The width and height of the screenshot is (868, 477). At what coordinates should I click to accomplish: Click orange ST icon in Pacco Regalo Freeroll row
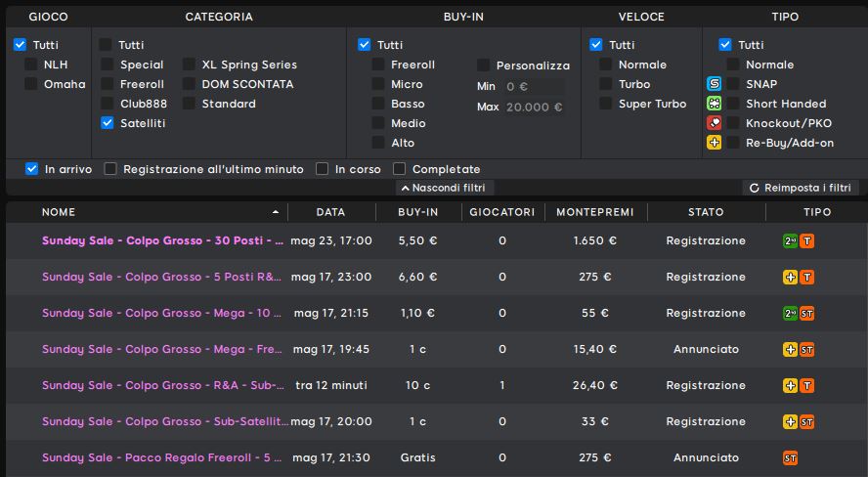click(791, 458)
